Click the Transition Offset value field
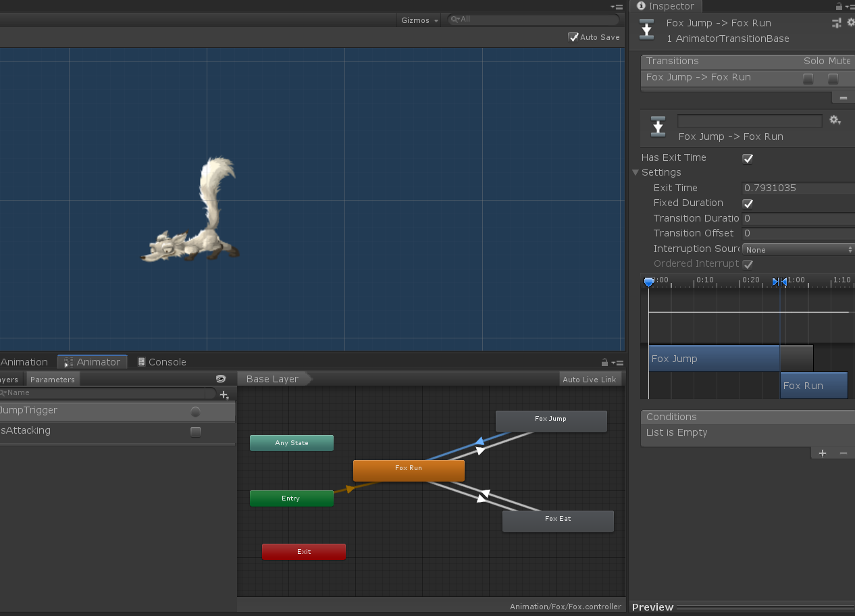855x616 pixels. tap(799, 233)
